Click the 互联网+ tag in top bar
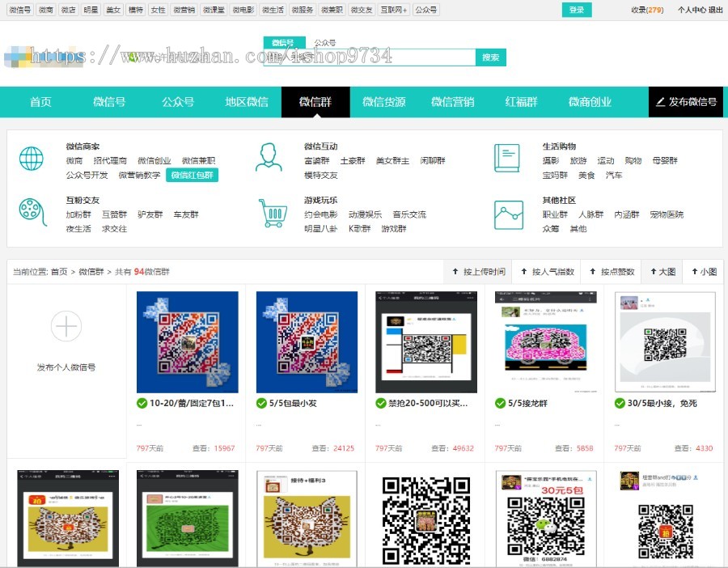This screenshot has width=728, height=568. 394,10
